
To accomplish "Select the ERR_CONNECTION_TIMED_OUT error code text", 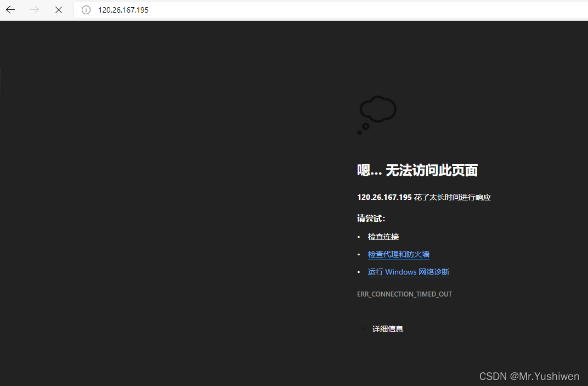I will [404, 294].
